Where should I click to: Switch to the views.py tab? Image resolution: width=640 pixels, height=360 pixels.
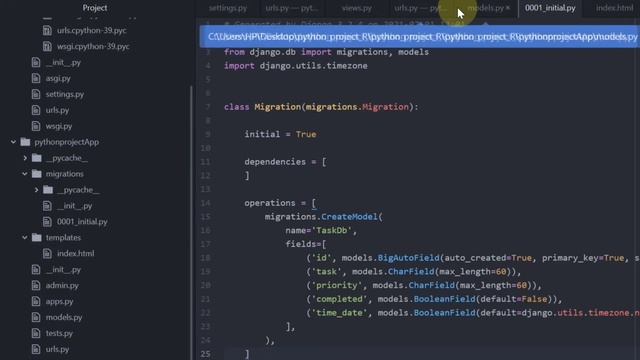(356, 8)
